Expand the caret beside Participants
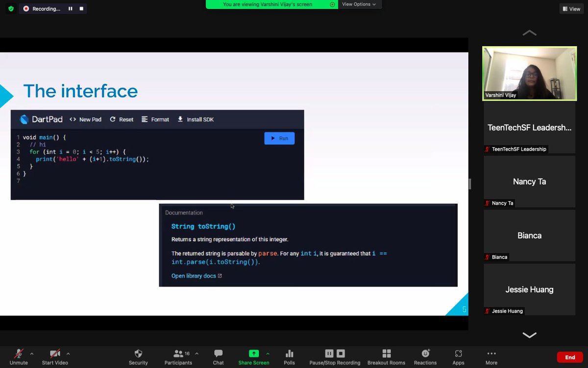The height and width of the screenshot is (368, 588). [197, 353]
